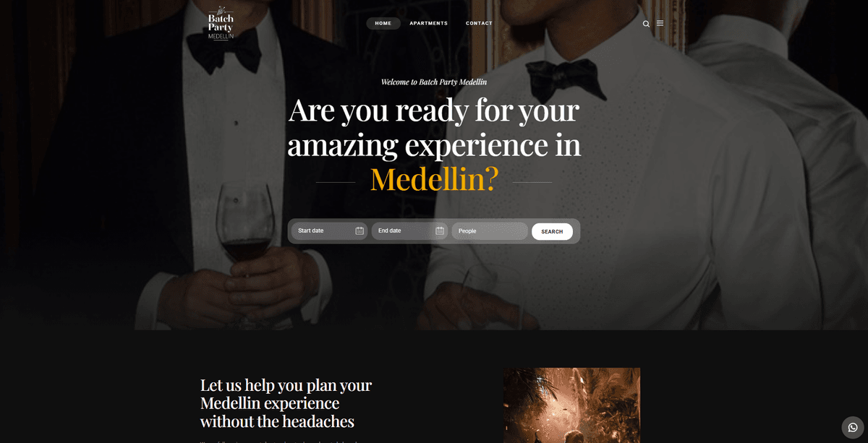Image resolution: width=868 pixels, height=443 pixels.
Task: Click the calendar icon in Start date field
Action: tap(359, 231)
